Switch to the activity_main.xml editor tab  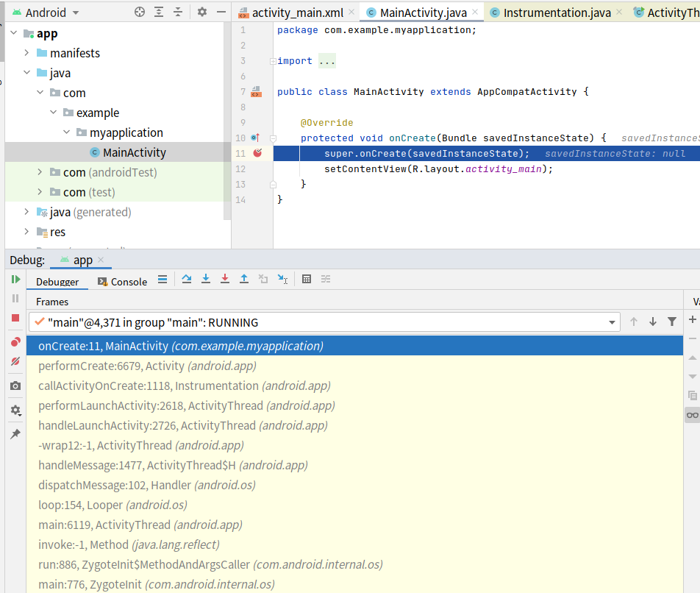[x=298, y=13]
